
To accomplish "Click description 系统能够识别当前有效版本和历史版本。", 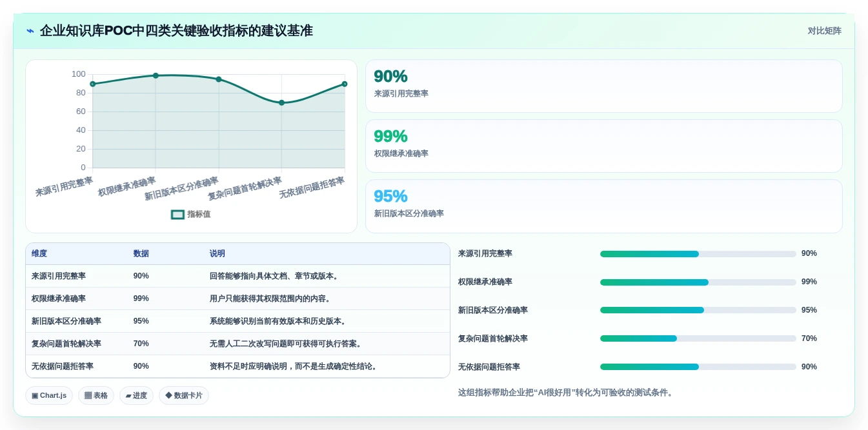I will point(279,321).
